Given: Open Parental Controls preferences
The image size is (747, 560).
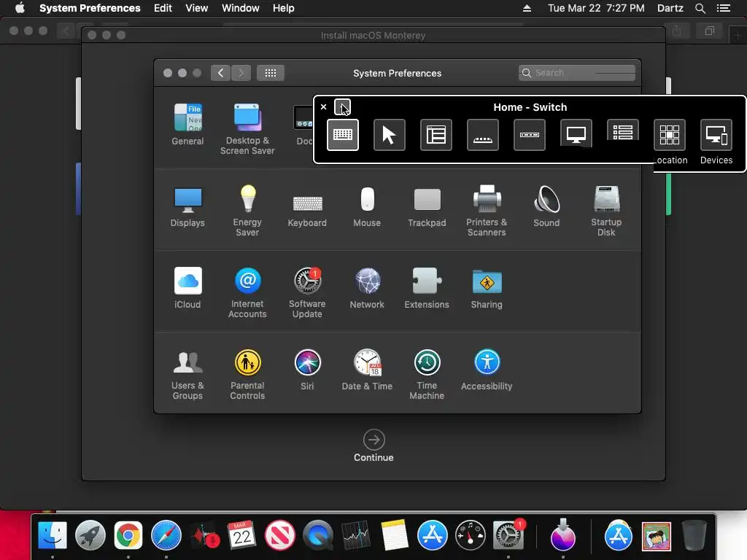Looking at the screenshot, I should [x=247, y=375].
